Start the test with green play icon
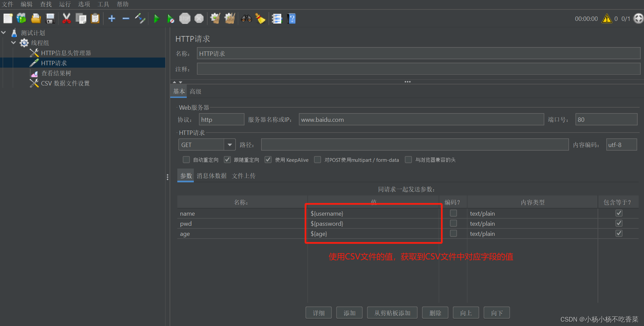This screenshot has width=644, height=326. (x=156, y=19)
